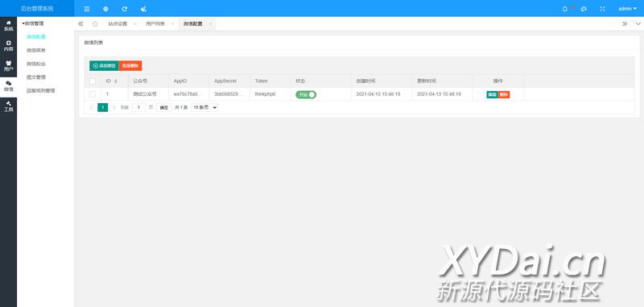Focus the go-to-page input field
This screenshot has width=644, height=307.
click(x=138, y=107)
